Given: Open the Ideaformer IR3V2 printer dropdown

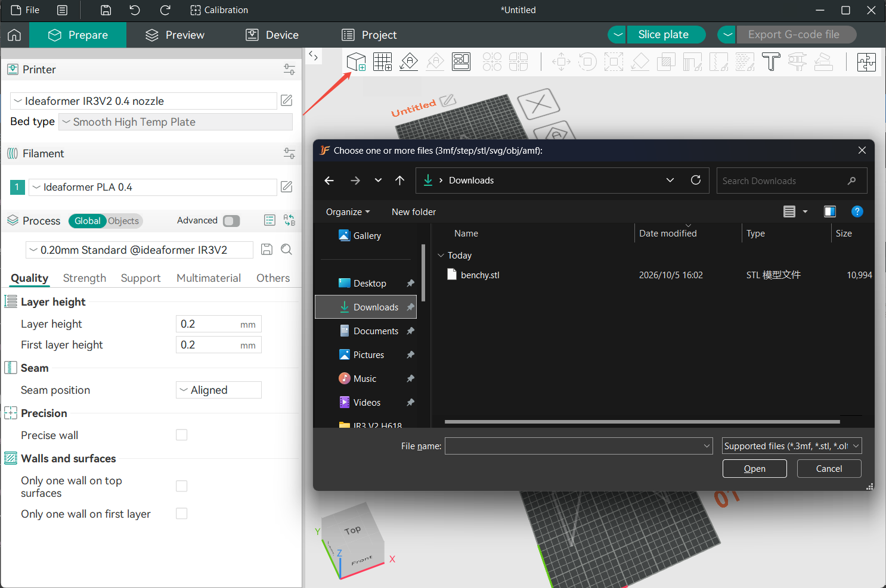Looking at the screenshot, I should tap(144, 101).
